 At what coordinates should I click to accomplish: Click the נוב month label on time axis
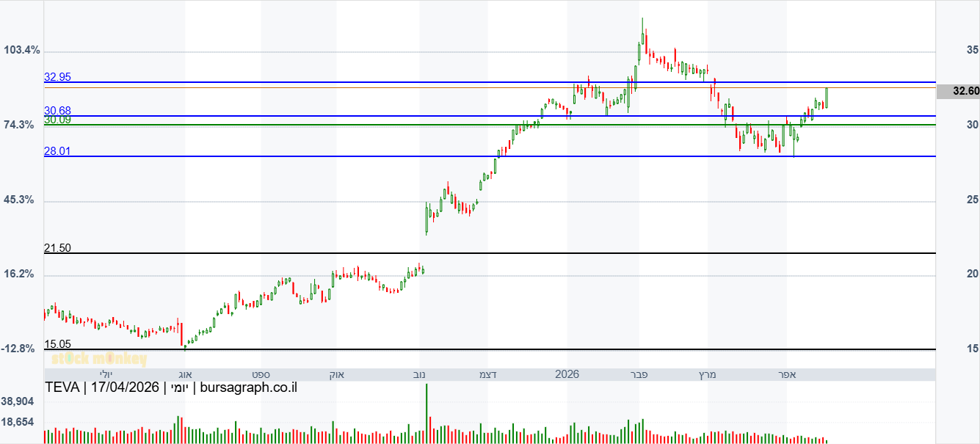tap(419, 374)
